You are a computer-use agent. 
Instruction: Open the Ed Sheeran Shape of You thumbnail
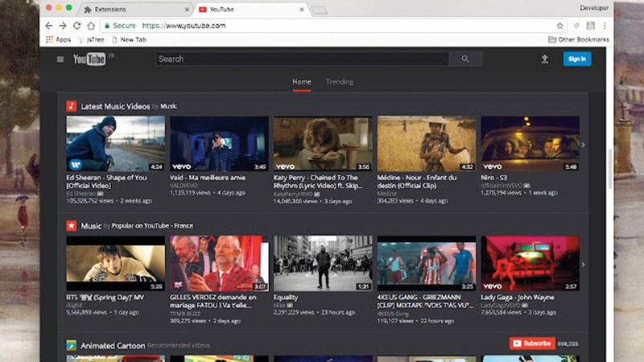click(x=115, y=144)
